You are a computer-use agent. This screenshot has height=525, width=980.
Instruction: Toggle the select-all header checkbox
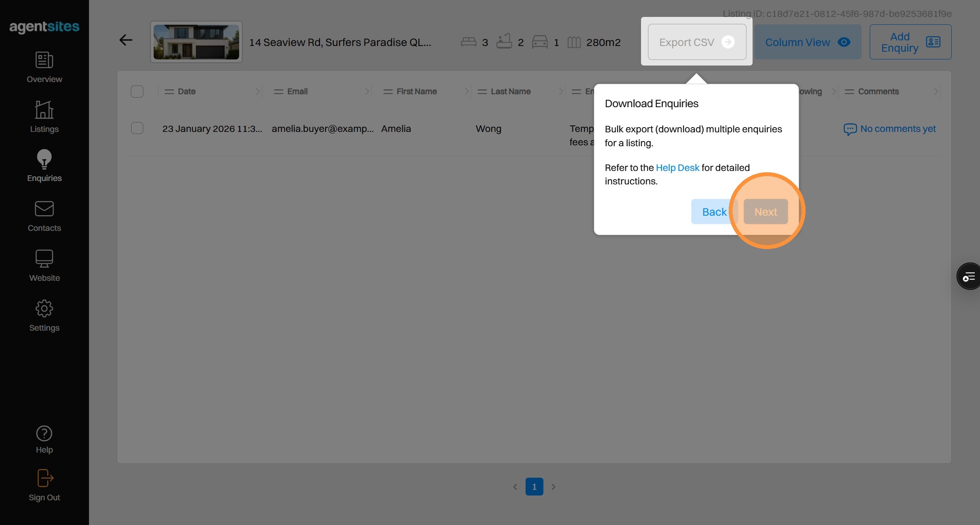click(137, 92)
